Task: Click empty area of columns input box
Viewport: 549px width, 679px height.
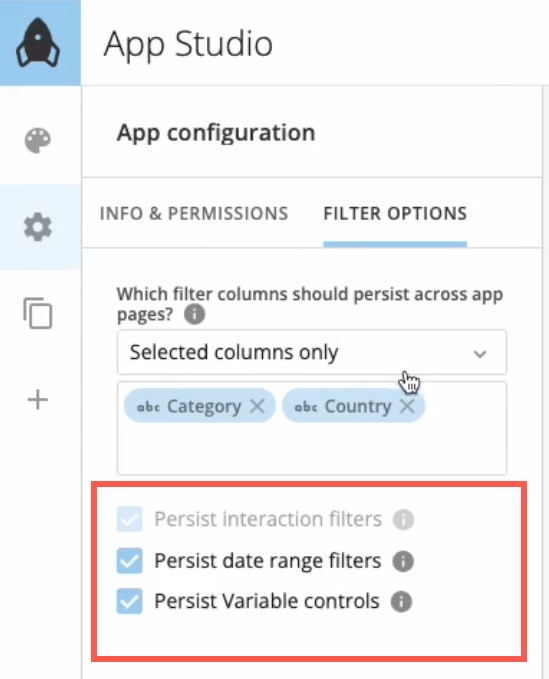Action: [x=312, y=450]
